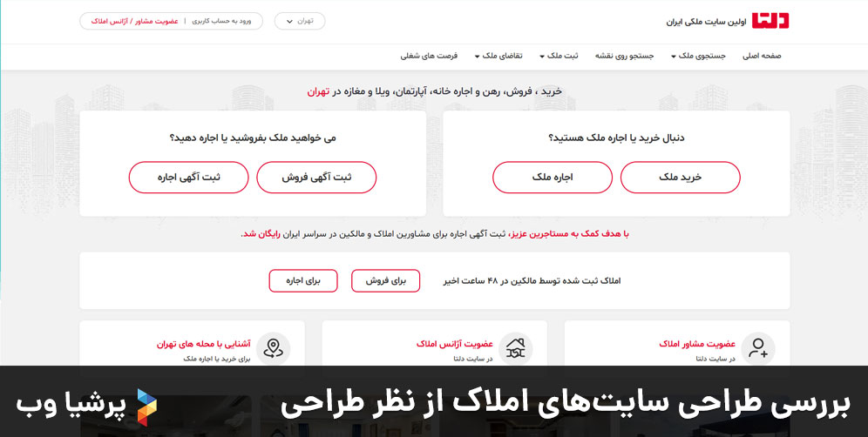Open عضویت آژانس املاک card link

[455, 344]
